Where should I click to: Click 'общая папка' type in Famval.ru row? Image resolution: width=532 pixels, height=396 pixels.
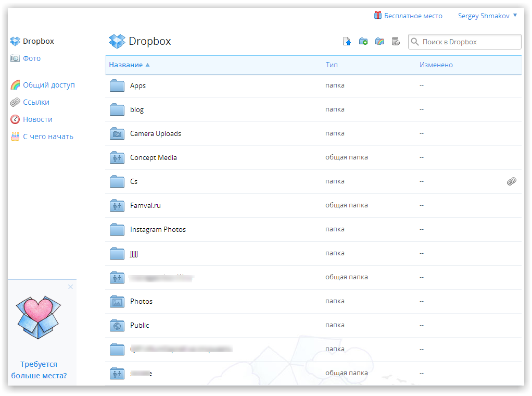346,205
